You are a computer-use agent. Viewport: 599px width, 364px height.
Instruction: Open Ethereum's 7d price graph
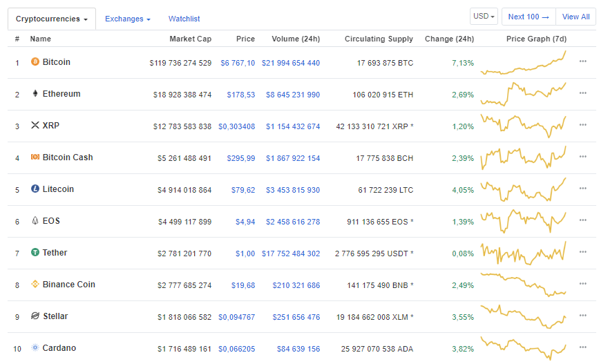[524, 94]
